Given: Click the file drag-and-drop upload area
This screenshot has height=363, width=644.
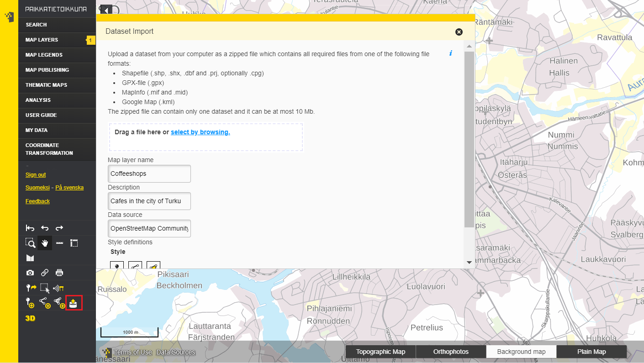Looking at the screenshot, I should (206, 137).
